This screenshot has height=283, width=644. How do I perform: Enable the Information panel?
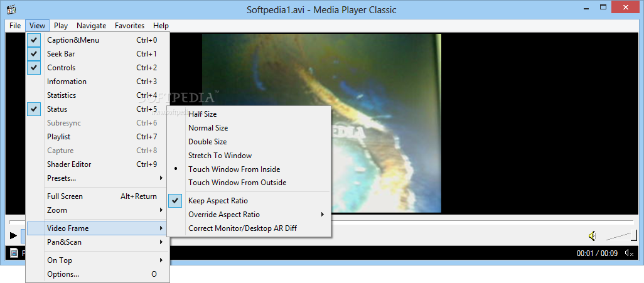[x=98, y=82]
